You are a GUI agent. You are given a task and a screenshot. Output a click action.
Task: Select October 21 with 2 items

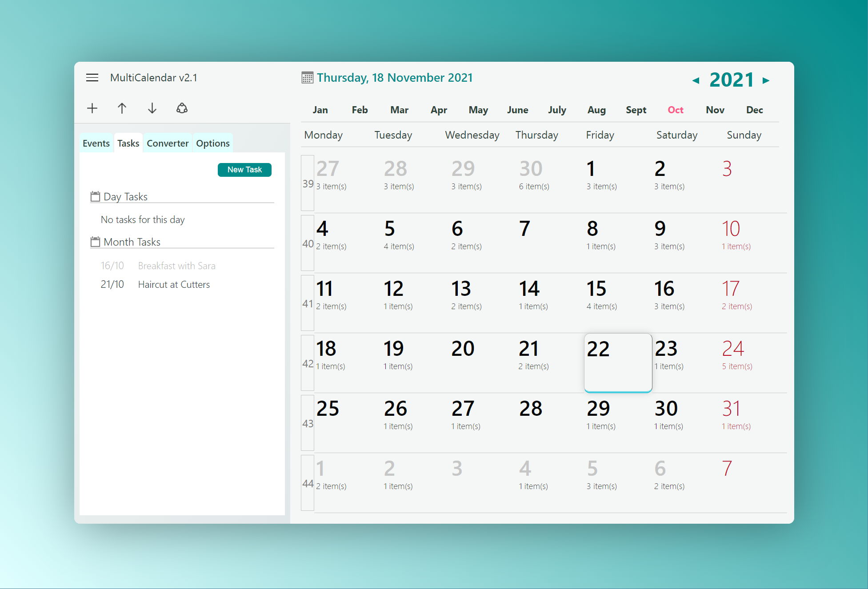click(551, 363)
